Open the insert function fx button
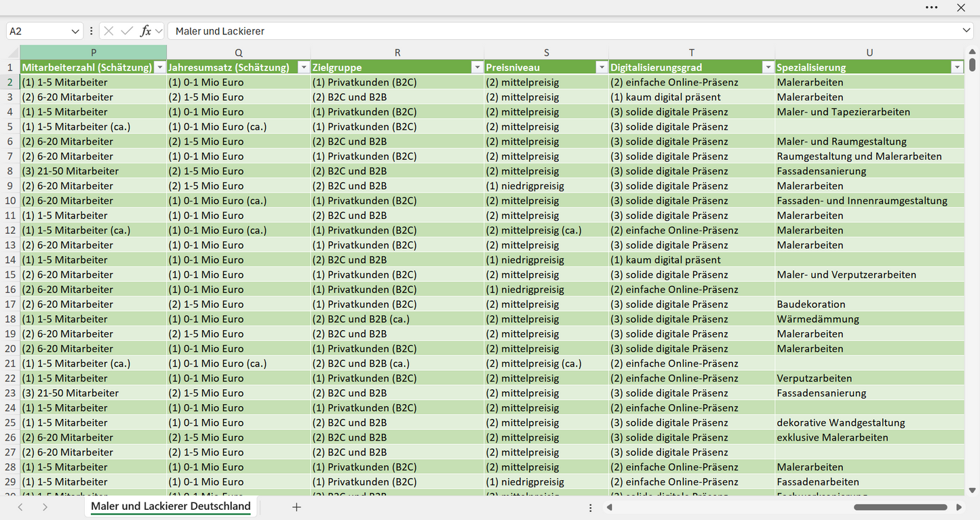This screenshot has width=980, height=520. 145,31
